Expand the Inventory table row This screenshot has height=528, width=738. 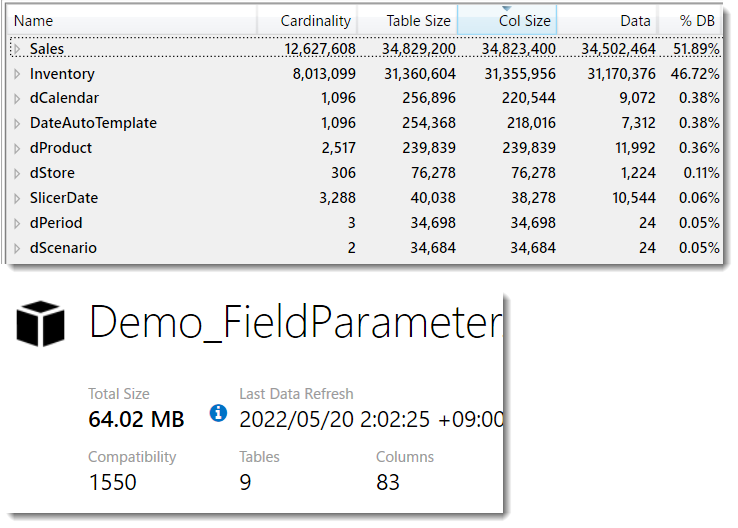click(17, 74)
